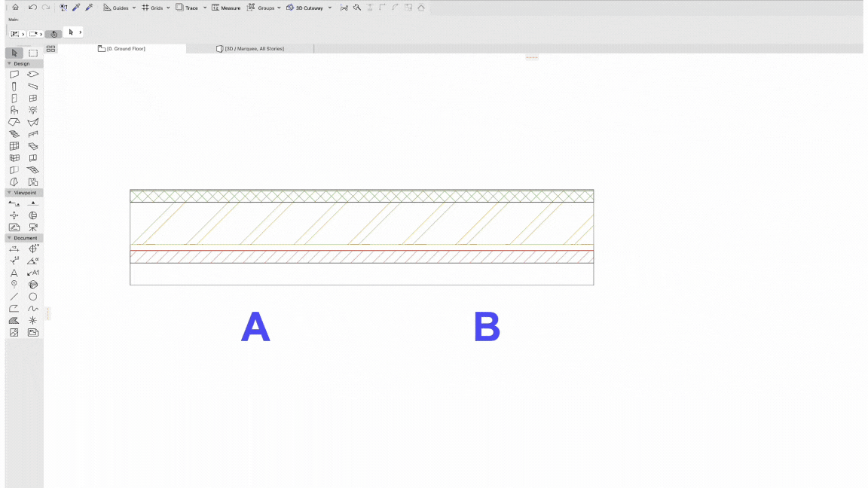Select the Object chair tool
This screenshot has width=868, height=488.
[x=14, y=110]
